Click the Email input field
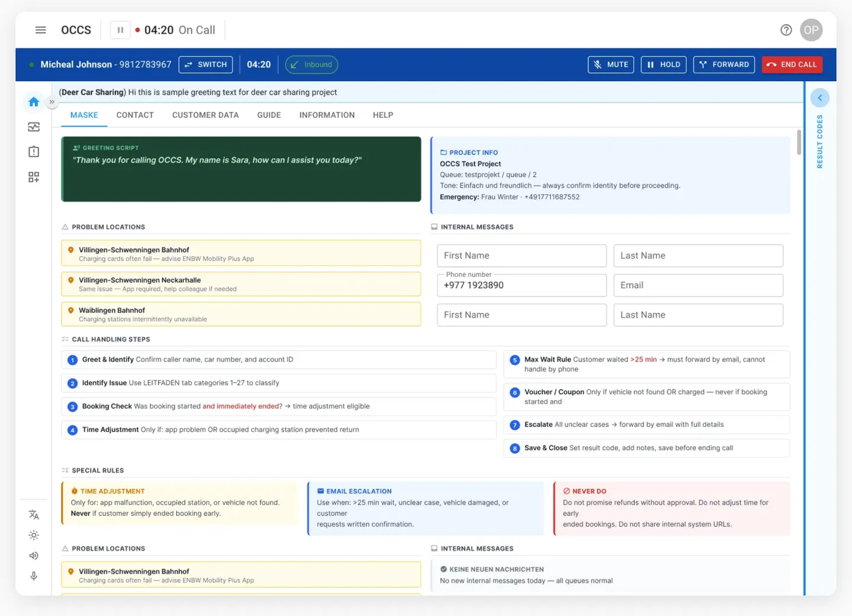Screen dimensions: 852x616 (698, 285)
